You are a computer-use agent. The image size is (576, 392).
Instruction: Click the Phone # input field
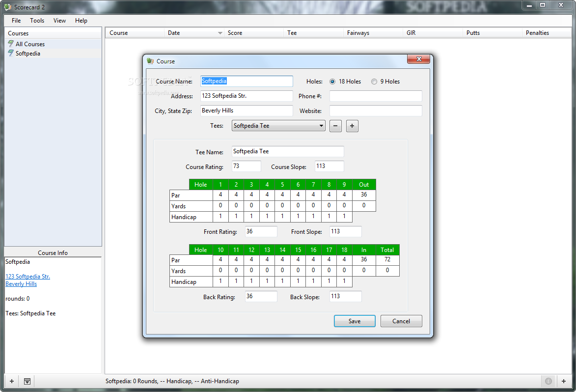(376, 96)
